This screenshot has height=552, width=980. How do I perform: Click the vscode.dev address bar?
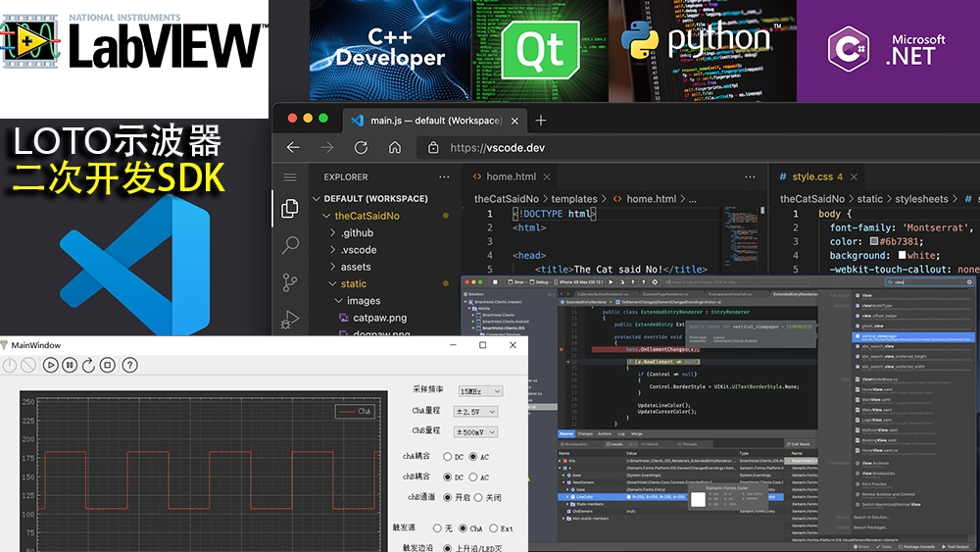tap(700, 147)
